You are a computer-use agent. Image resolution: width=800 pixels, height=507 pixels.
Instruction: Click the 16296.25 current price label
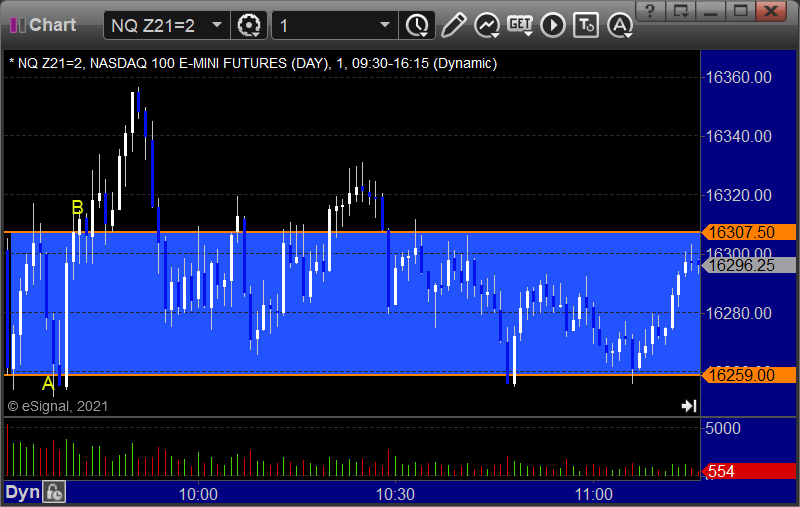(748, 265)
